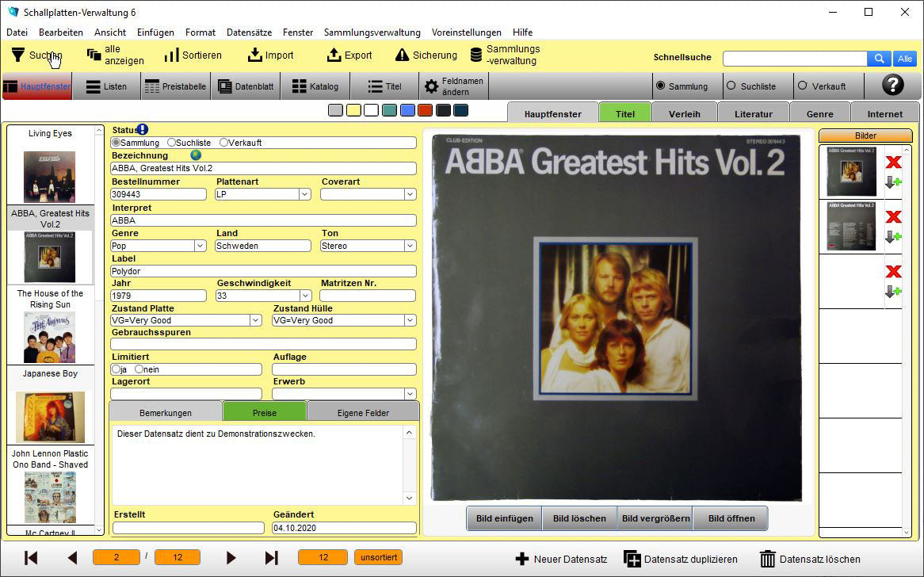Open Sicherung backup warning icon

point(402,55)
